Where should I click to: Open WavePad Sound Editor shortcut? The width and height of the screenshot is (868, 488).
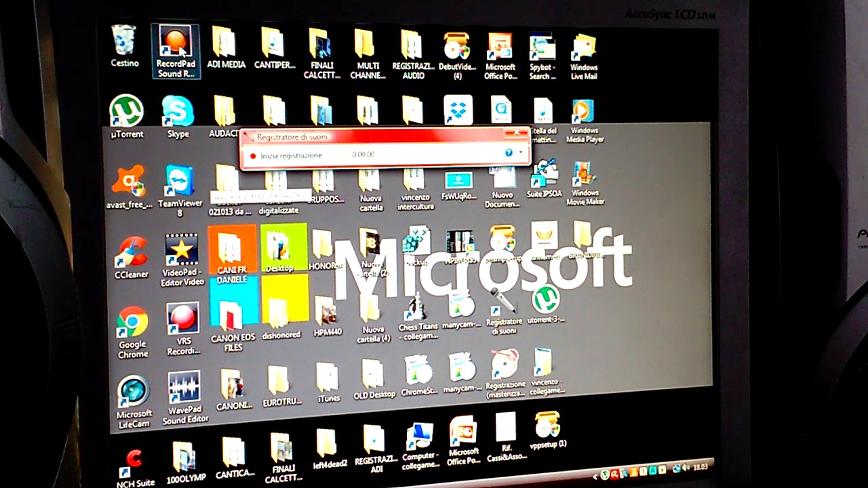(x=184, y=397)
